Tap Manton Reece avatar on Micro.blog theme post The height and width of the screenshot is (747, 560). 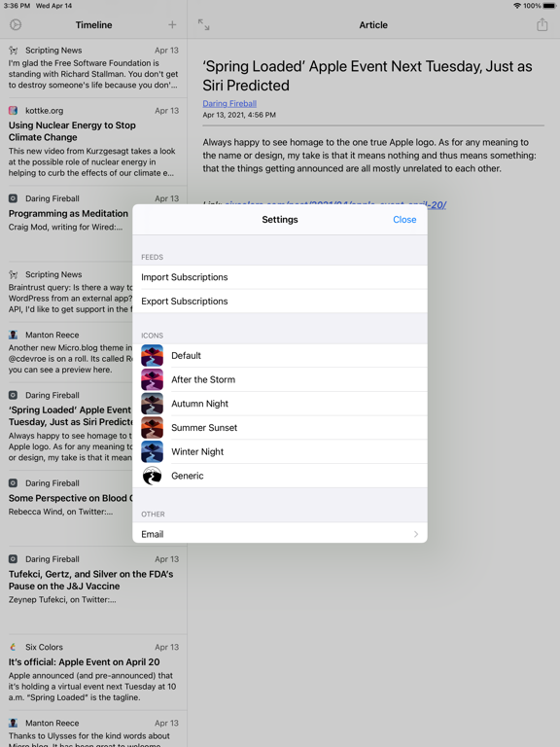(14, 335)
